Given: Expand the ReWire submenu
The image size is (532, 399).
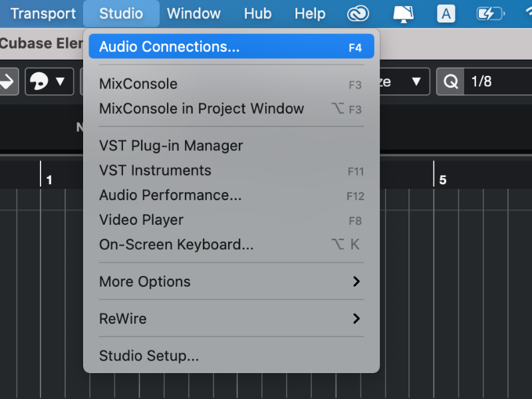Looking at the screenshot, I should click(231, 319).
